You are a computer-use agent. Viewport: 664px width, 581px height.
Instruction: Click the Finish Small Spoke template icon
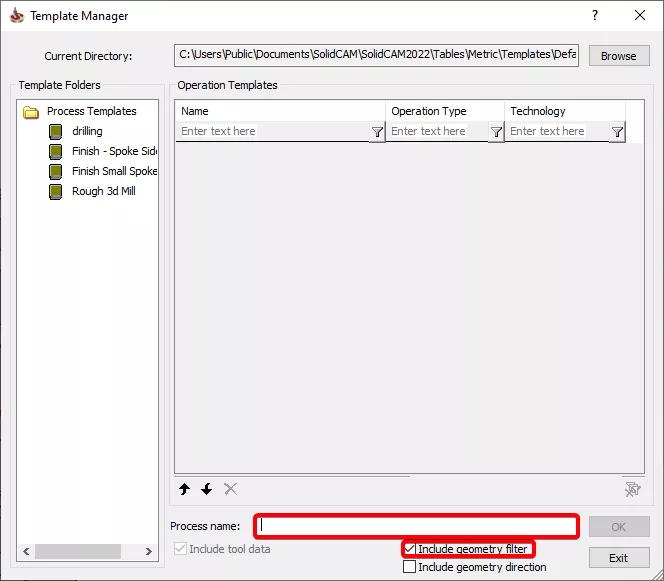(x=56, y=171)
